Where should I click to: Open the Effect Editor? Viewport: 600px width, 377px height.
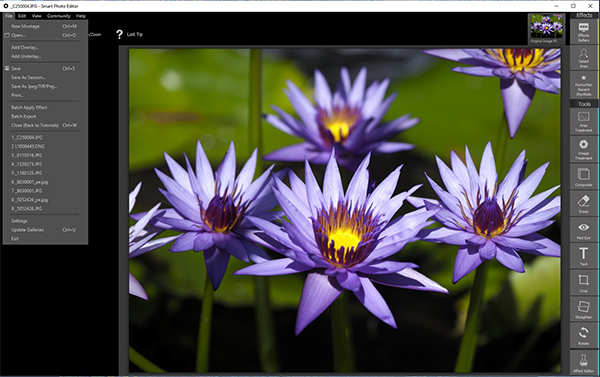(584, 362)
